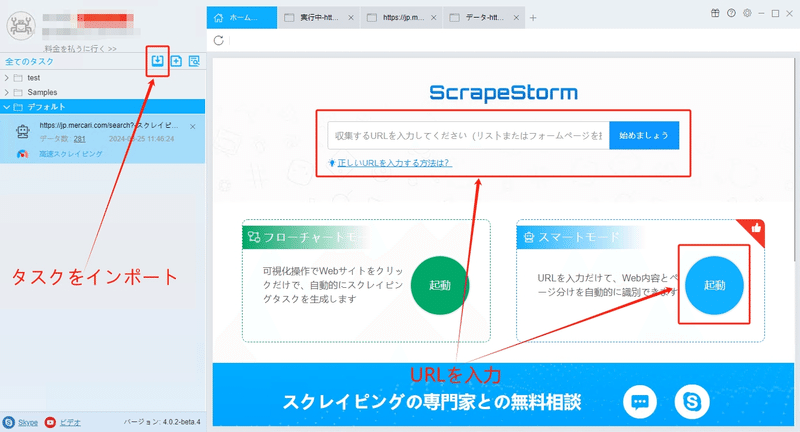
Task: Open the gift icon in title bar
Action: [x=715, y=13]
